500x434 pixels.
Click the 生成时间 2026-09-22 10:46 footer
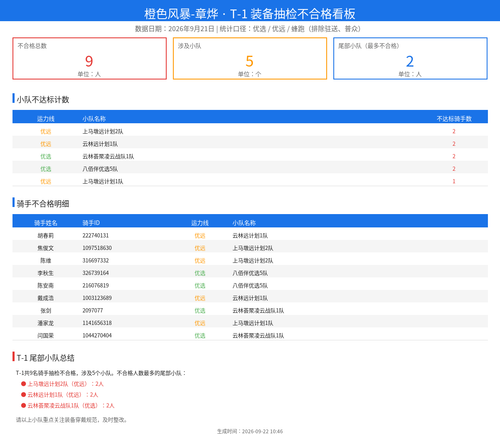coord(250,431)
